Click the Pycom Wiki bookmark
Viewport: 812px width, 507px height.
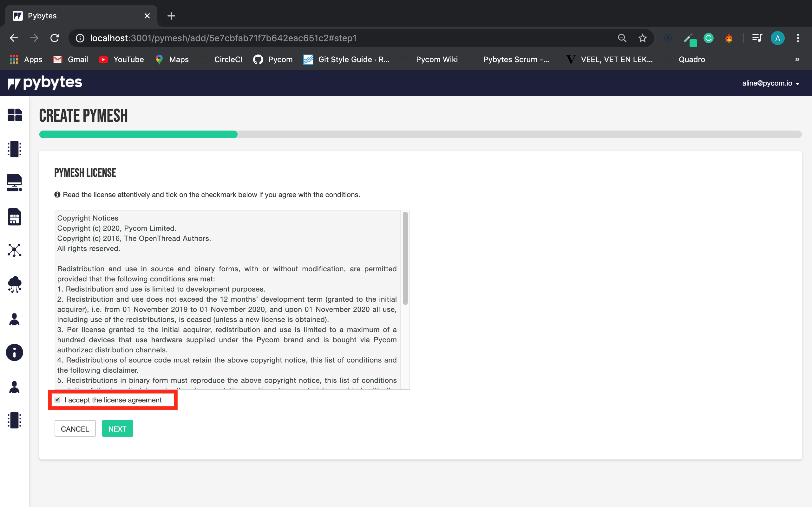pos(437,59)
